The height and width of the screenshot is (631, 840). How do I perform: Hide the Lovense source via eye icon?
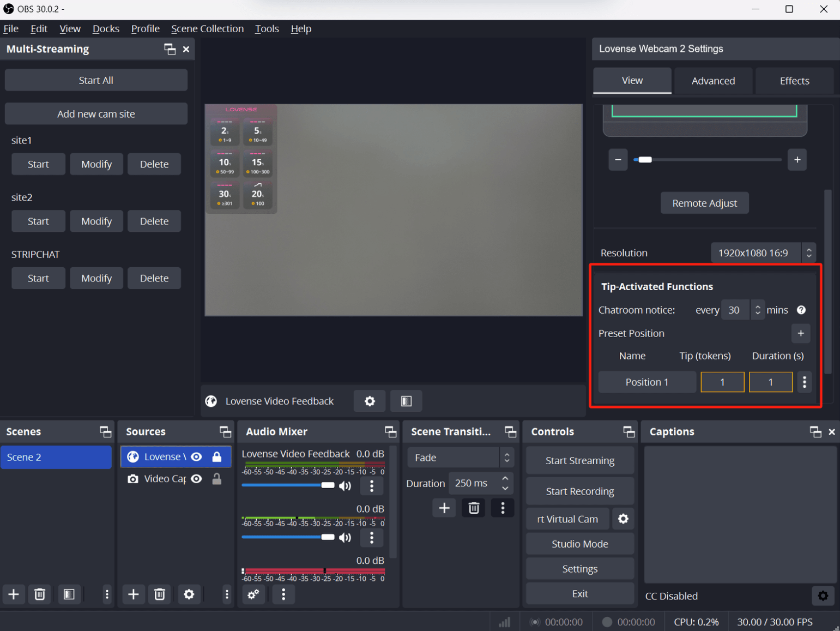point(197,457)
